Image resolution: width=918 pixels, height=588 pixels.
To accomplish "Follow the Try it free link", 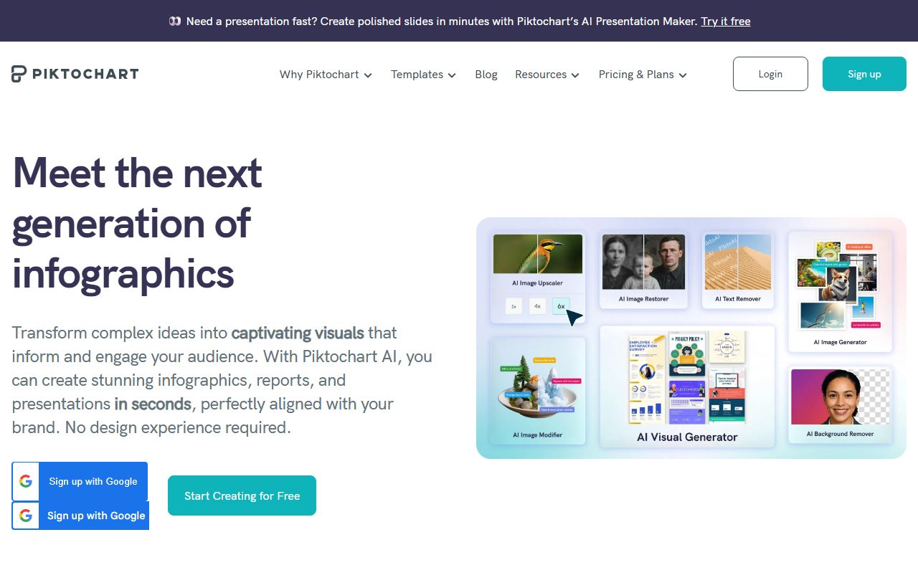I will pyautogui.click(x=726, y=22).
